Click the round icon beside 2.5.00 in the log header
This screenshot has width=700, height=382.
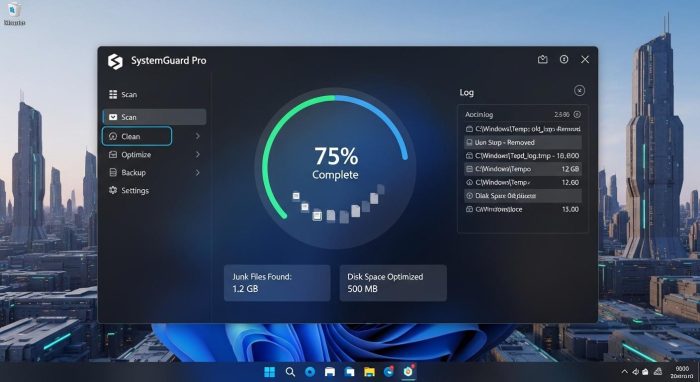click(x=577, y=114)
